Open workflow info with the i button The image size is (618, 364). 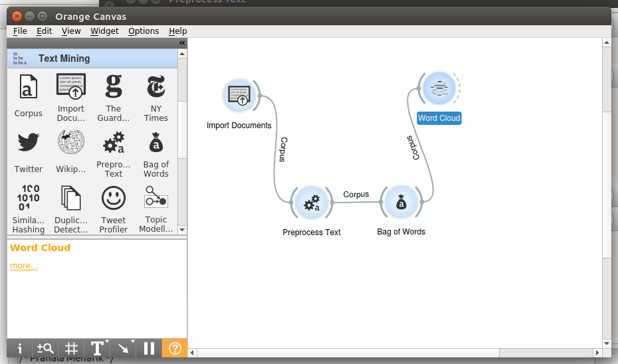(x=20, y=348)
